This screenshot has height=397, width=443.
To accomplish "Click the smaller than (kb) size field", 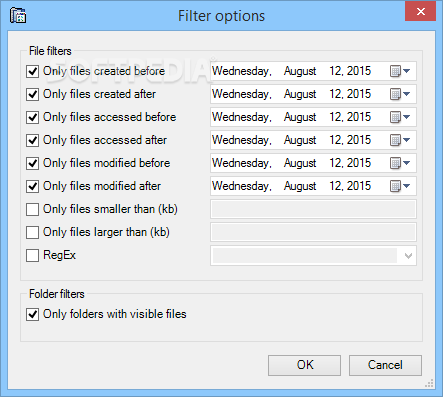I will click(313, 209).
